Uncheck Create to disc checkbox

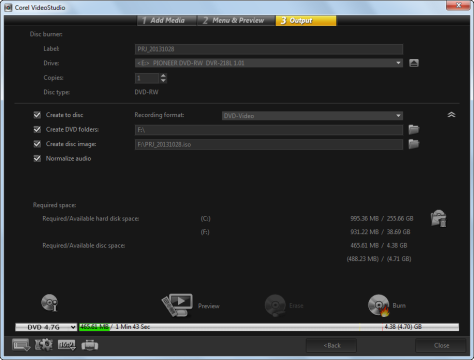(x=37, y=115)
